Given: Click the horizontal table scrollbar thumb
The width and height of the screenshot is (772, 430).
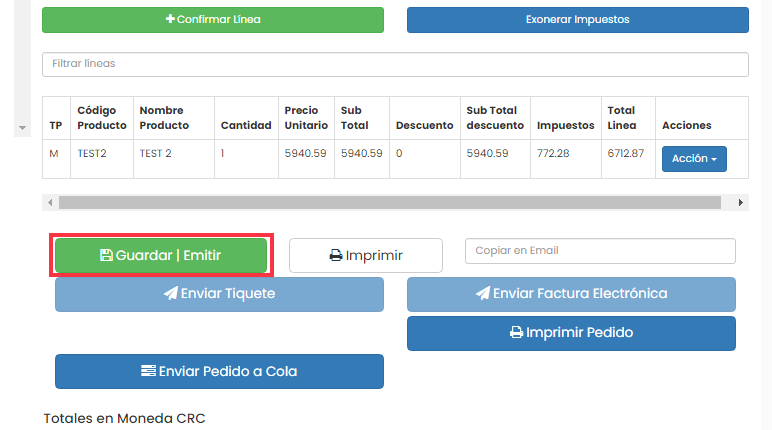Looking at the screenshot, I should tap(390, 202).
